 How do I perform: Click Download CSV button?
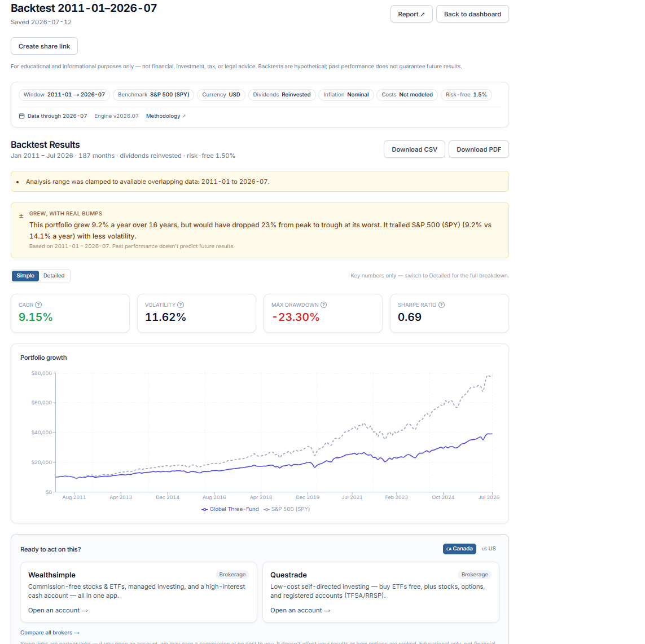[x=414, y=149]
